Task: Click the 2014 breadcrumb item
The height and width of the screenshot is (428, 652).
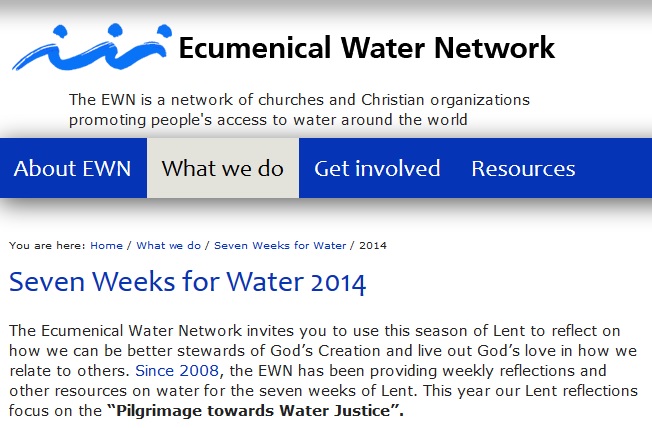Action: point(372,245)
